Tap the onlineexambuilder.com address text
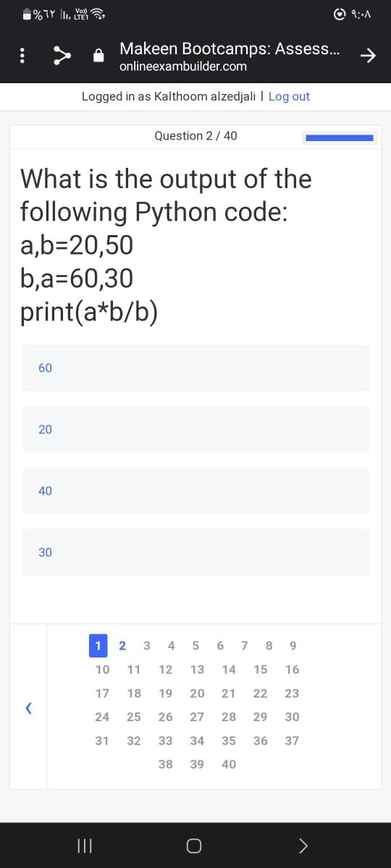Screen dimensions: 391x868 [x=182, y=67]
